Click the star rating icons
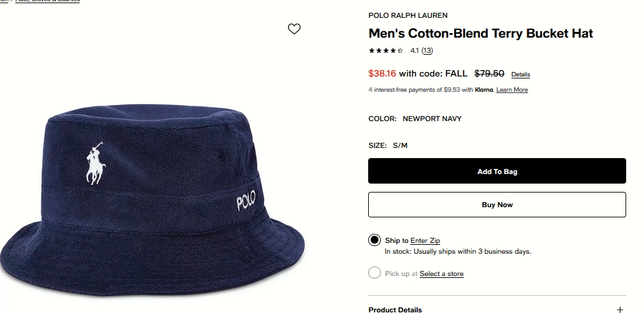644x313 pixels. [x=385, y=50]
